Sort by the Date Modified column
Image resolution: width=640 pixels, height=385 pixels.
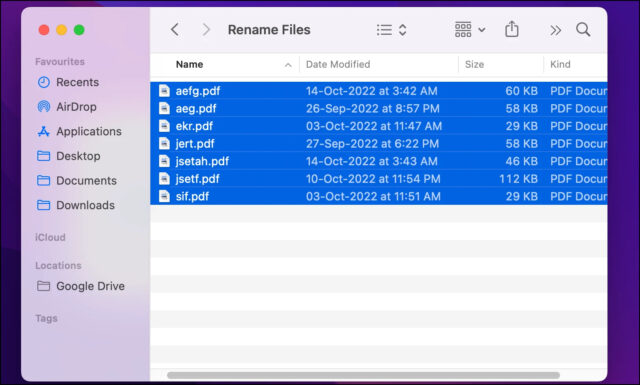(338, 65)
